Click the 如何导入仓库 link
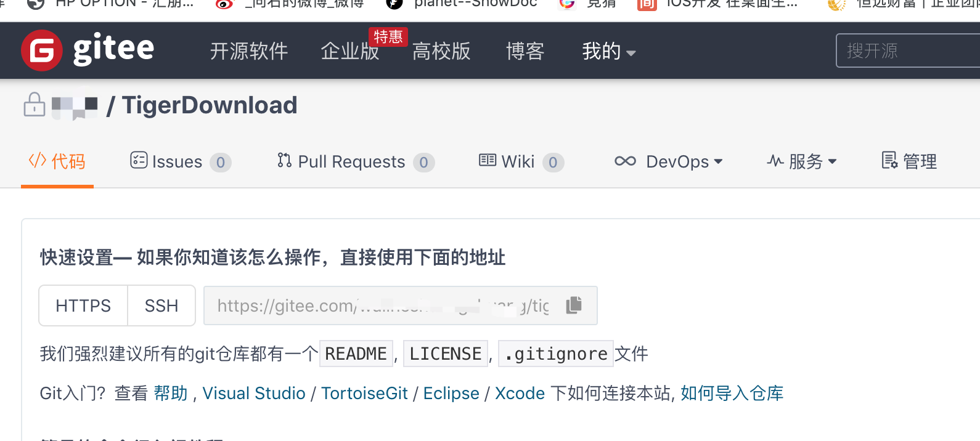 pos(732,393)
